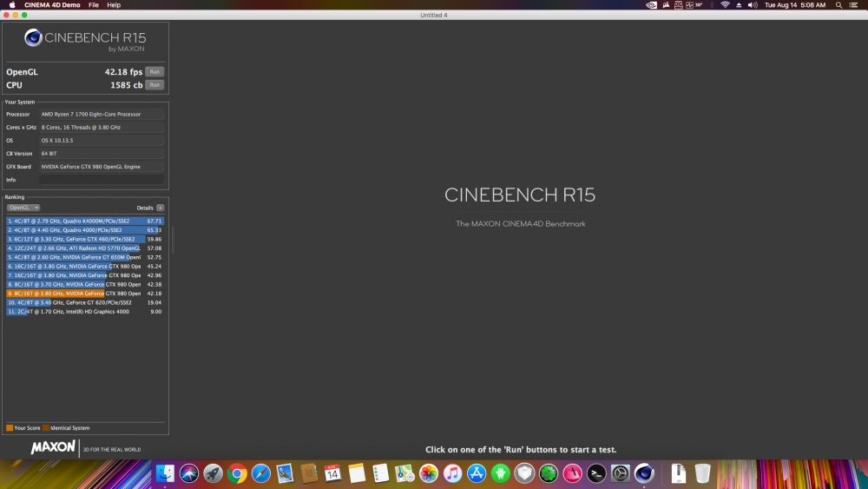
Task: Click the OS X 10.13.5 field
Action: [102, 140]
